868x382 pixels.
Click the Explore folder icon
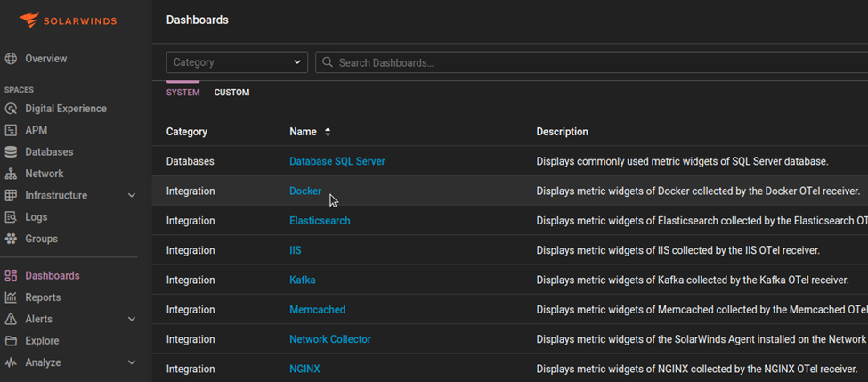point(11,341)
